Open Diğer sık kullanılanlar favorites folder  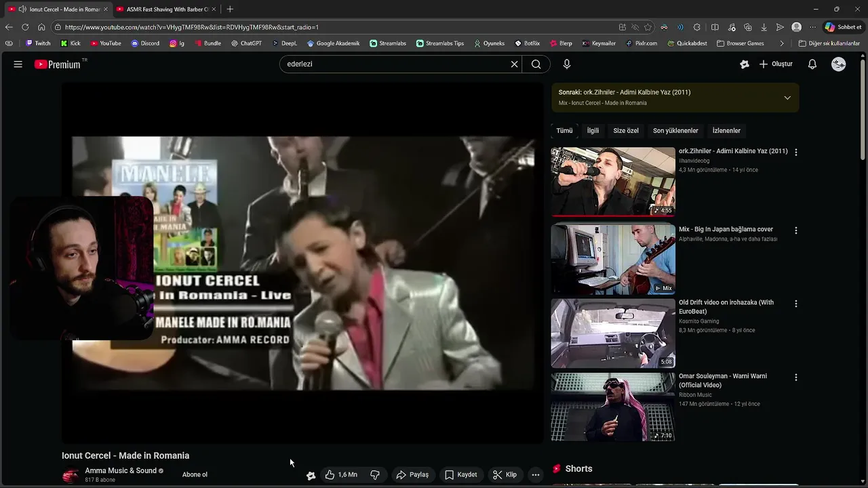[829, 43]
